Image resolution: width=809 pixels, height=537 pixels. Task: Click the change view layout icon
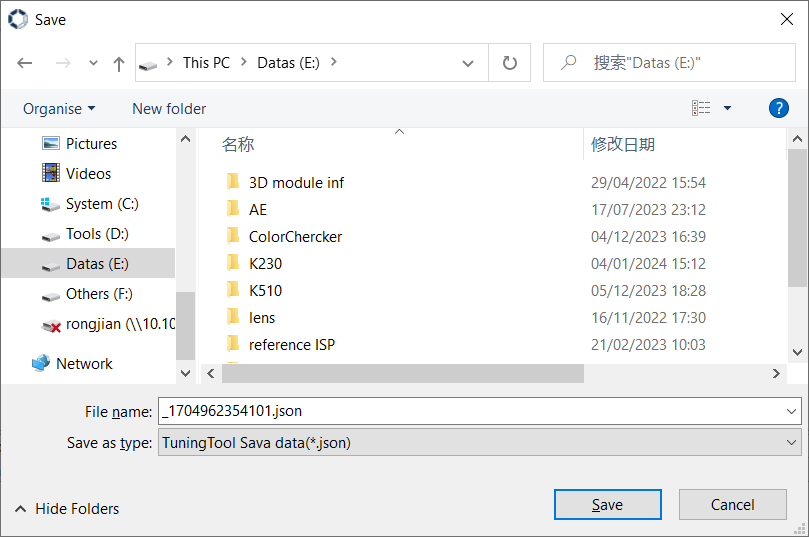(701, 108)
